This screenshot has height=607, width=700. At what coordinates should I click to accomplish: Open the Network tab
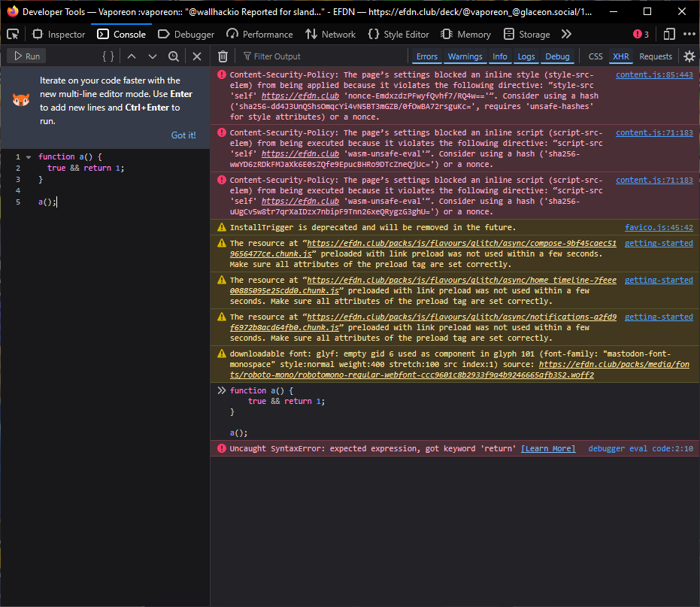pyautogui.click(x=331, y=34)
